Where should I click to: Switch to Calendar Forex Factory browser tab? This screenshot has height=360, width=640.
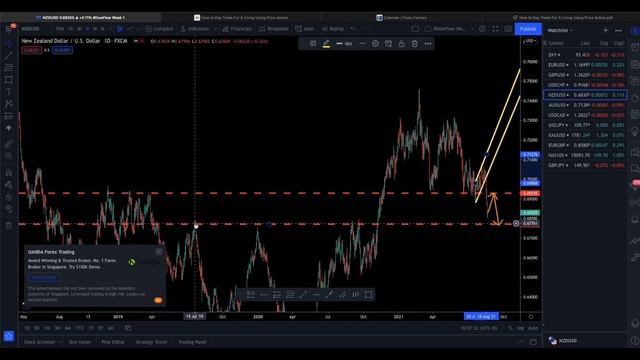[x=401, y=18]
